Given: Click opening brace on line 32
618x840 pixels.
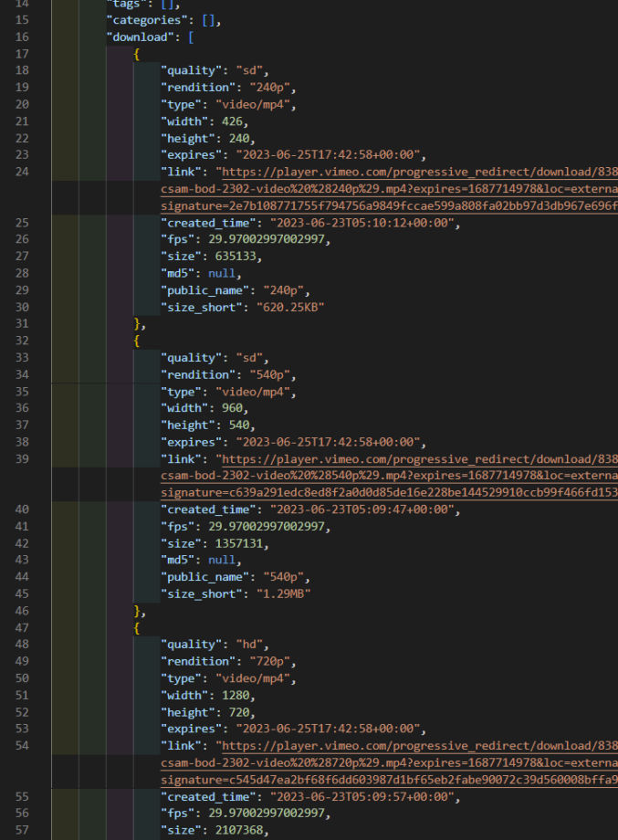Looking at the screenshot, I should pos(137,341).
